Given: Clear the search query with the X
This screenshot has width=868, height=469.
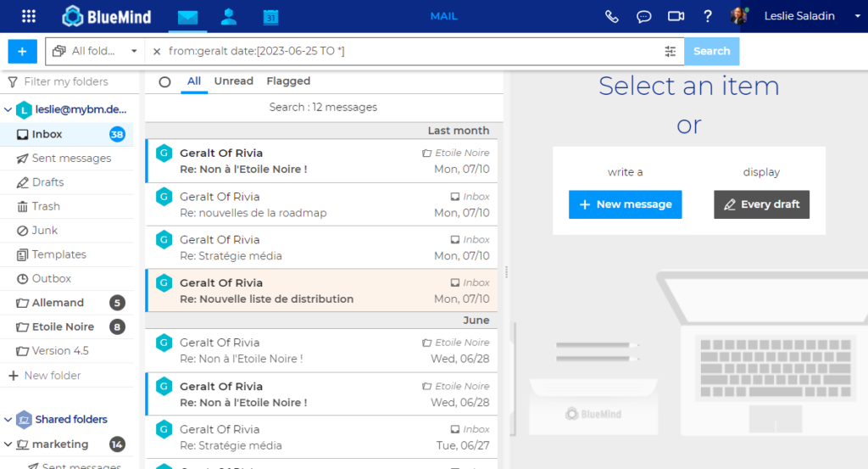Looking at the screenshot, I should coord(157,52).
